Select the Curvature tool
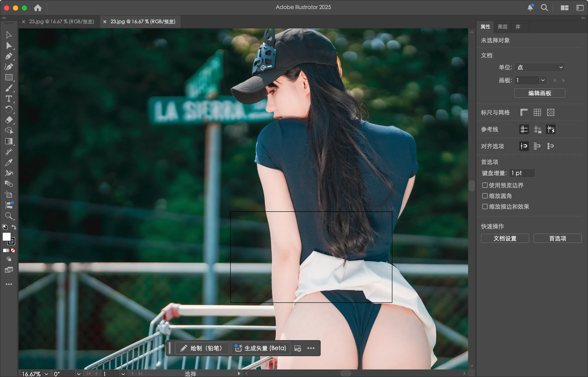 coord(9,67)
